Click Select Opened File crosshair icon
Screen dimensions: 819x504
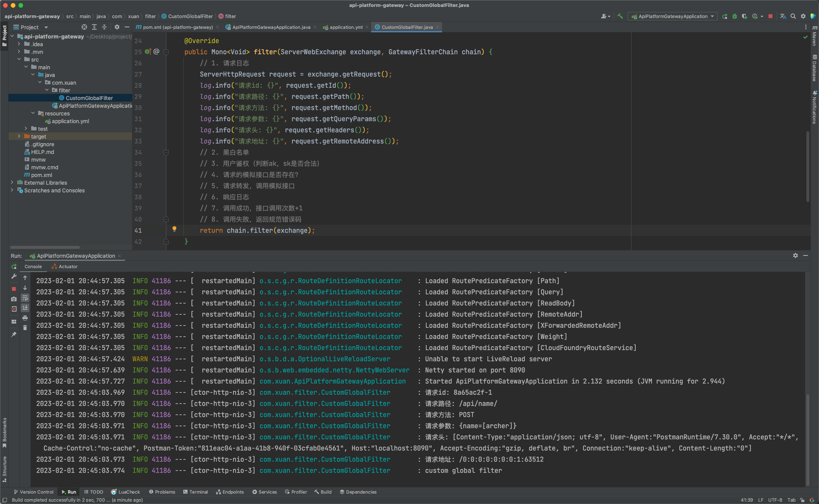84,27
